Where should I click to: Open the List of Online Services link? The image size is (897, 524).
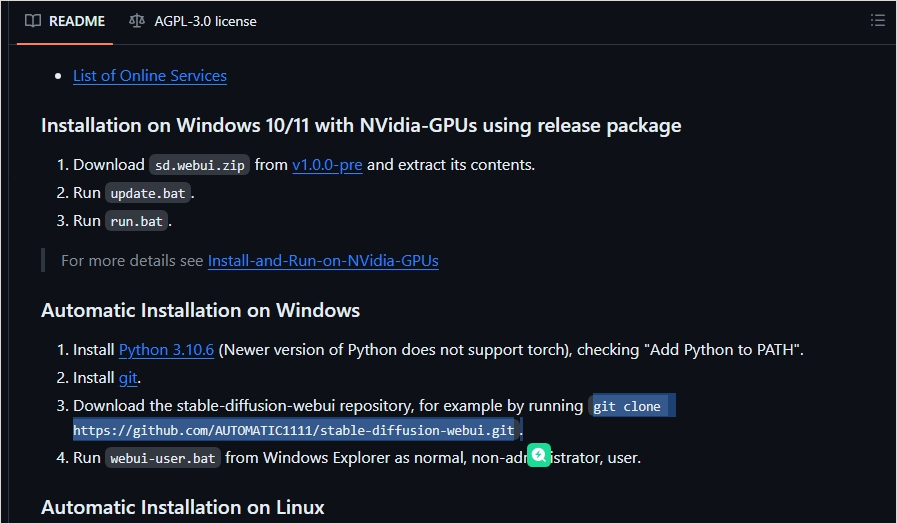(x=150, y=76)
